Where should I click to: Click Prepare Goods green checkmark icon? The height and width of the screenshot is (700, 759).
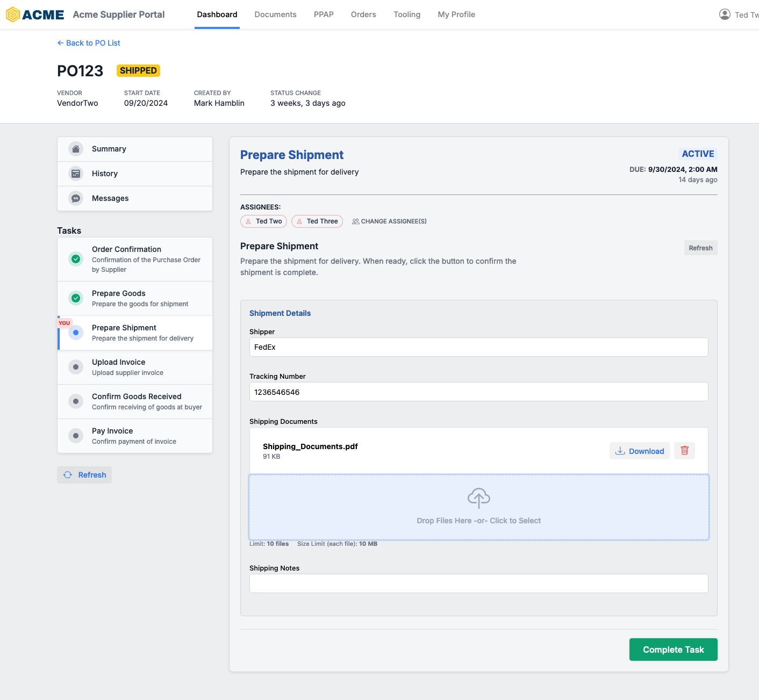[x=76, y=298]
